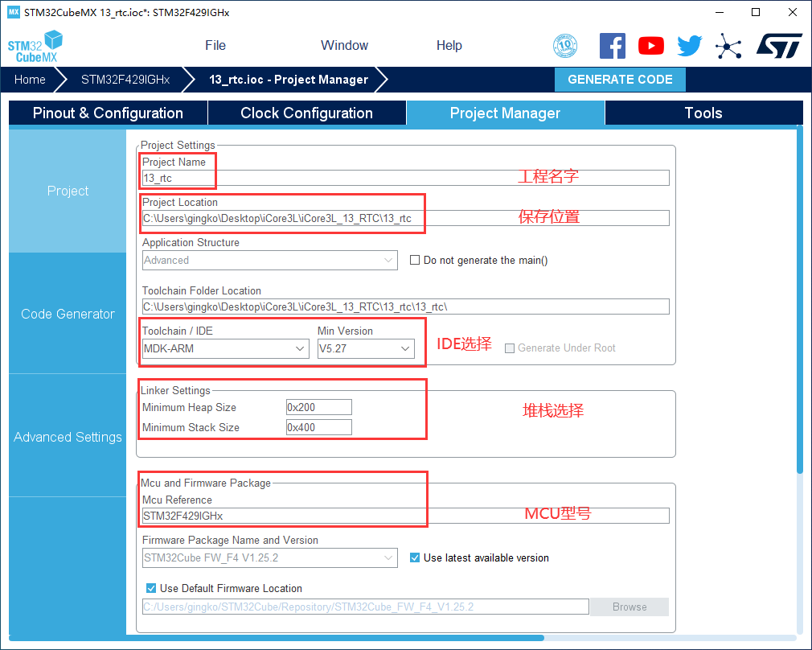Open the Min Version V5.27 dropdown
This screenshot has height=650, width=812.
pos(366,348)
